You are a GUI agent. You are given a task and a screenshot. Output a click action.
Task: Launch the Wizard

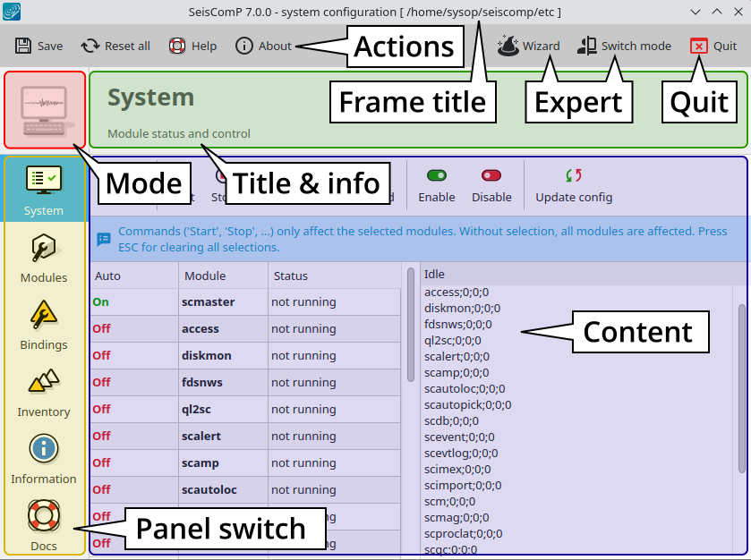click(x=529, y=46)
